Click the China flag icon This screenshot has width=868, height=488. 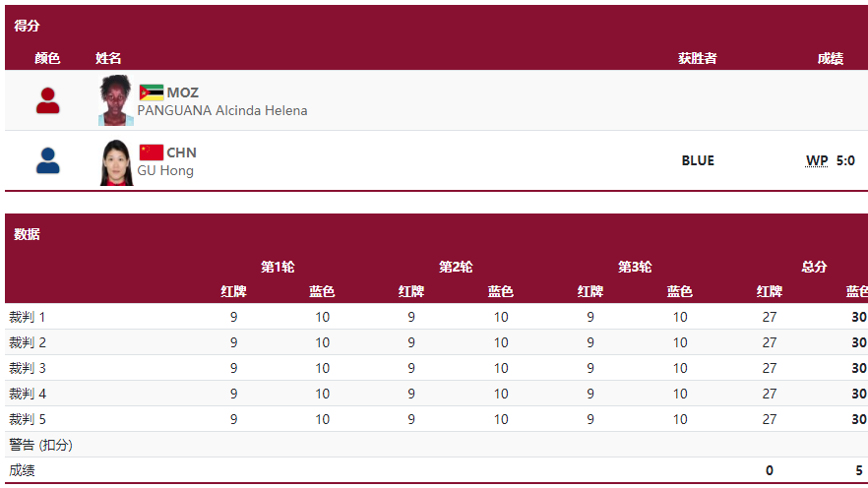pyautogui.click(x=152, y=152)
